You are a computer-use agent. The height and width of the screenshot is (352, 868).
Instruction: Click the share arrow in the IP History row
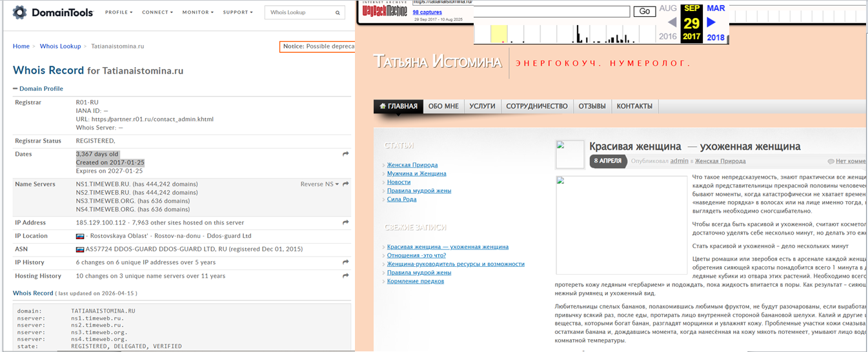(x=346, y=262)
